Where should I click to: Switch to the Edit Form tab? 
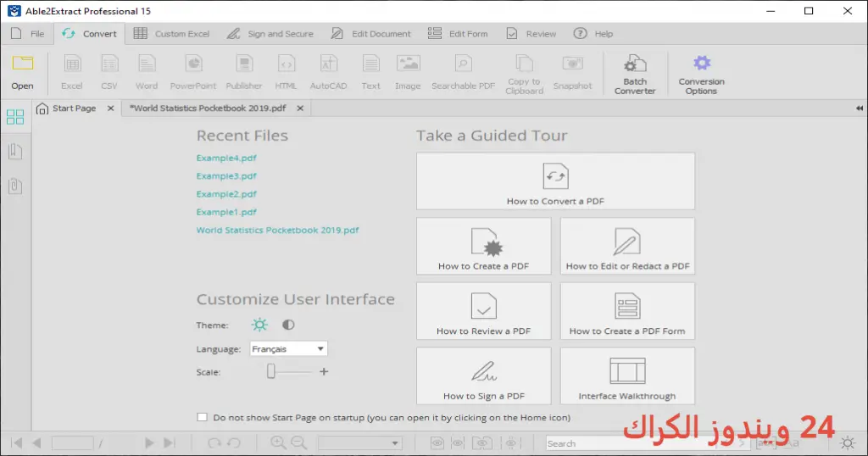tap(458, 34)
